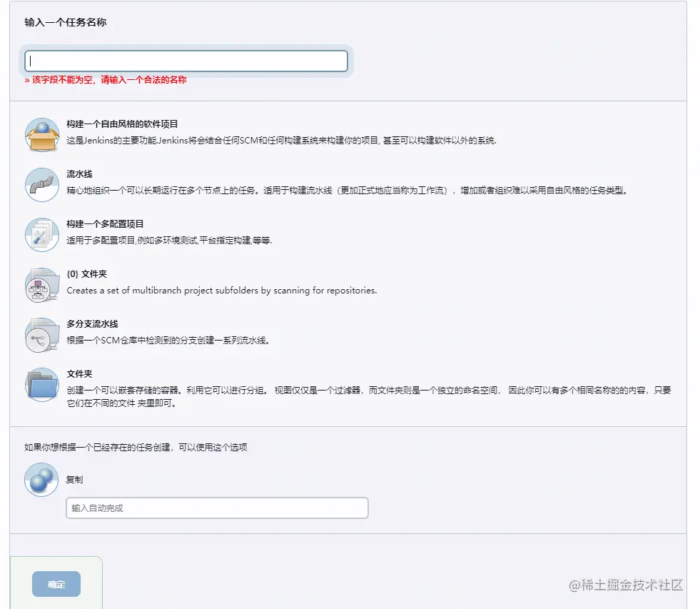Viewport: 700px width, 609px height.
Task: Click the 确定 confirm button
Action: (56, 583)
